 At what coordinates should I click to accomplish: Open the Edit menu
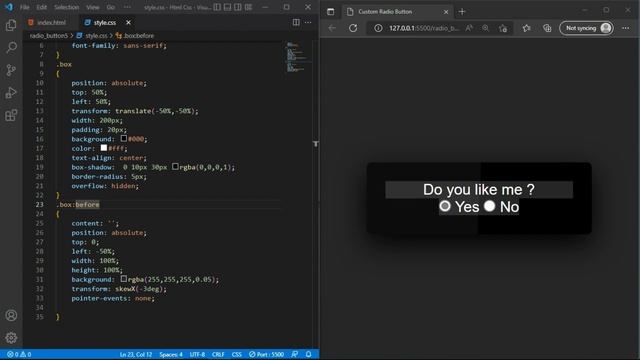(42, 7)
